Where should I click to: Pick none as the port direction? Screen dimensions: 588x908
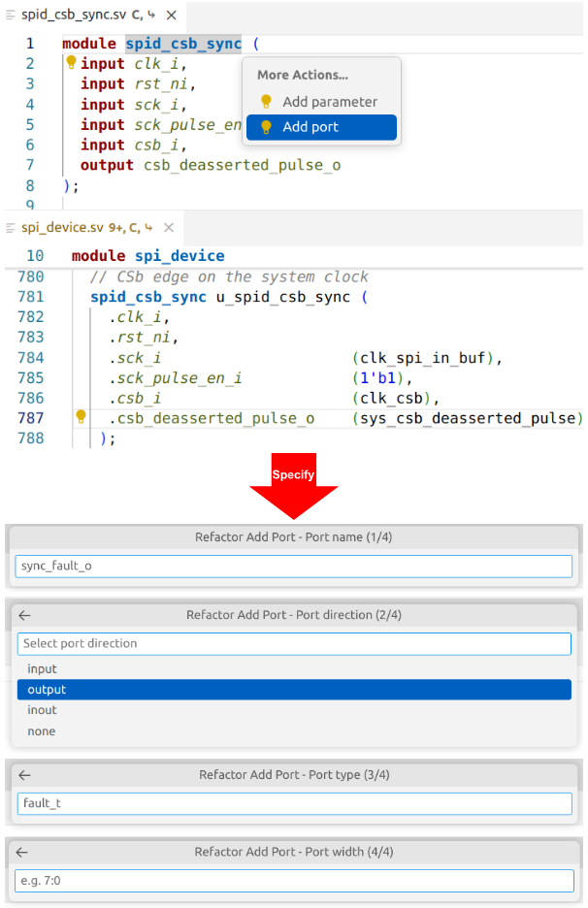tap(42, 731)
